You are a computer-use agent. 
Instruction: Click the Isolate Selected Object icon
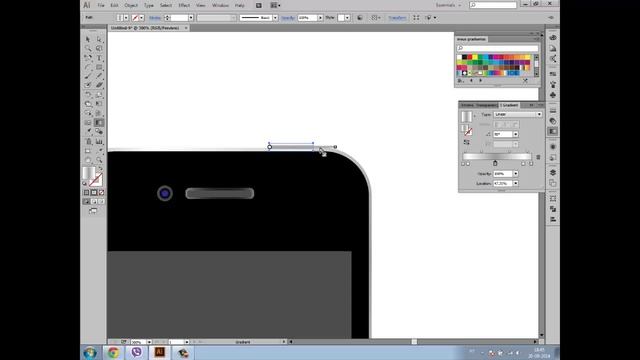[x=416, y=18]
